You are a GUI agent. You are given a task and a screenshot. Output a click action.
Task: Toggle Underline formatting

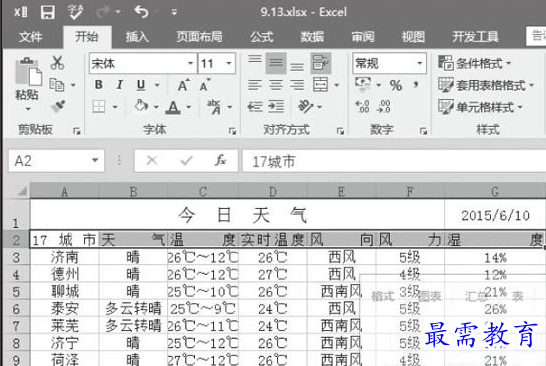(141, 85)
